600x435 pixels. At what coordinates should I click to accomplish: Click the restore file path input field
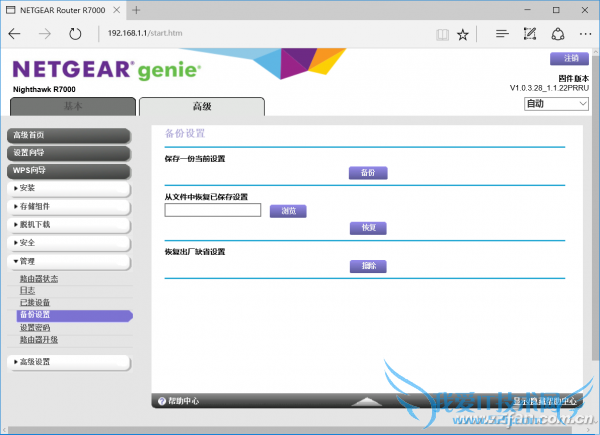213,210
